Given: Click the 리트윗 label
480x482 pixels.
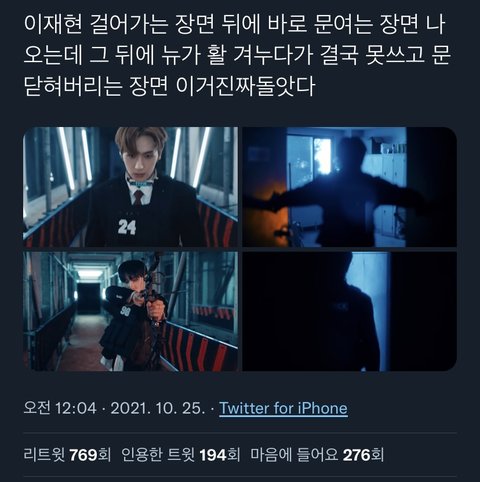Looking at the screenshot, I should (44, 455).
